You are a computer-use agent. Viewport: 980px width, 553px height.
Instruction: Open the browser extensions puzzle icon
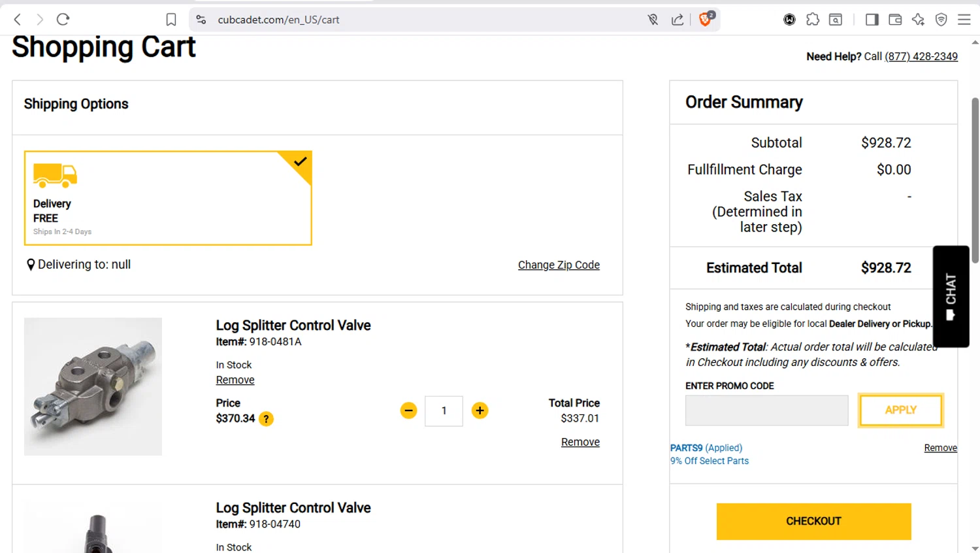(813, 20)
